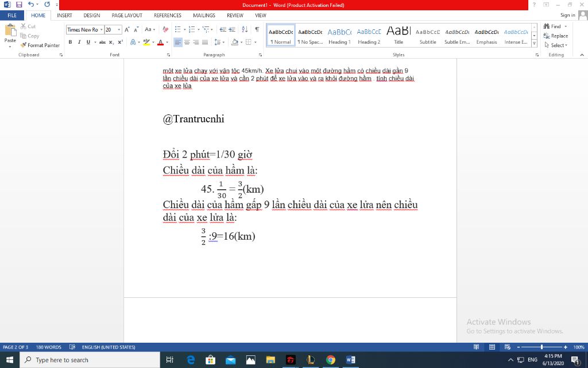Click Sign in link
The height and width of the screenshot is (368, 588).
pyautogui.click(x=567, y=16)
